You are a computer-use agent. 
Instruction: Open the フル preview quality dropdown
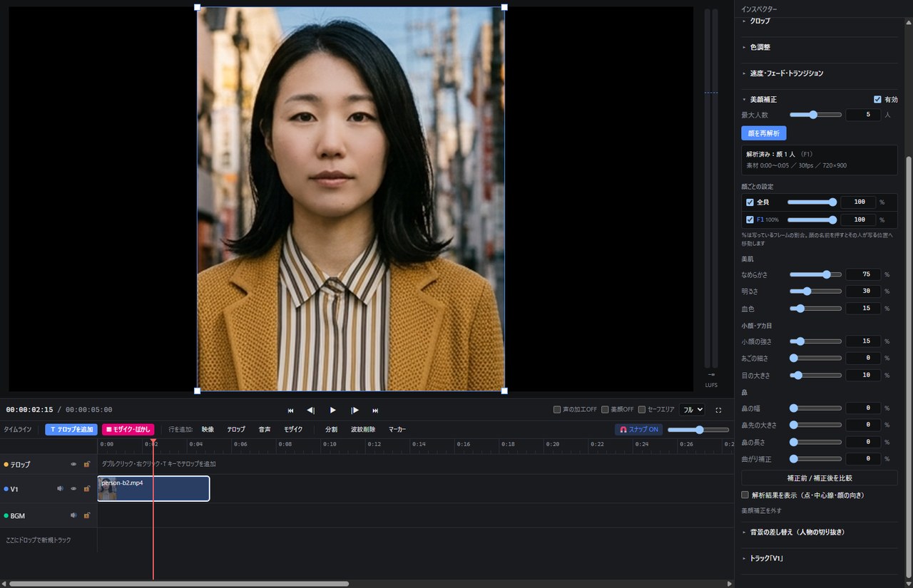[x=692, y=410]
